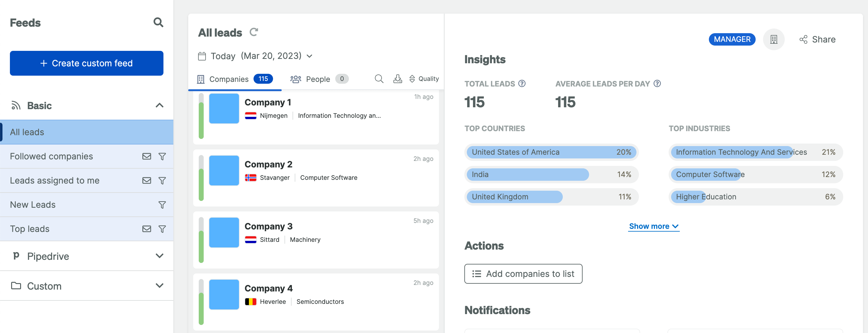The height and width of the screenshot is (333, 868).
Task: Toggle email alerts for Top leads
Action: point(147,229)
